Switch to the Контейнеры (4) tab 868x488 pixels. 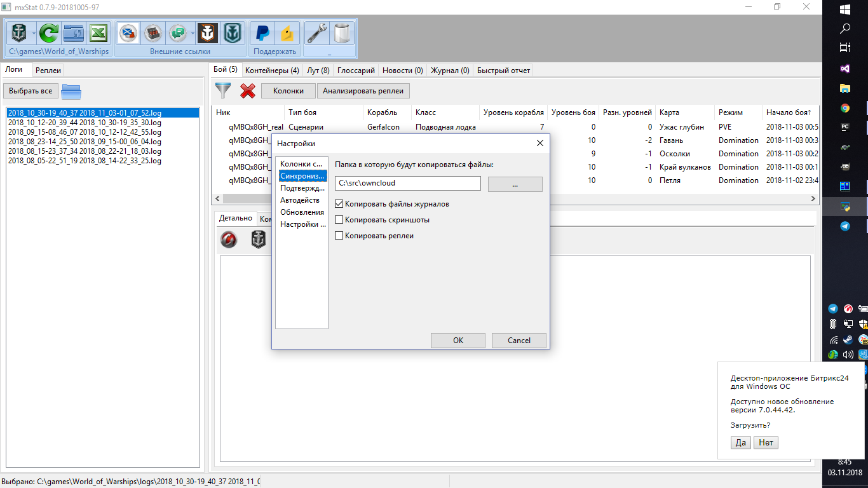click(272, 71)
